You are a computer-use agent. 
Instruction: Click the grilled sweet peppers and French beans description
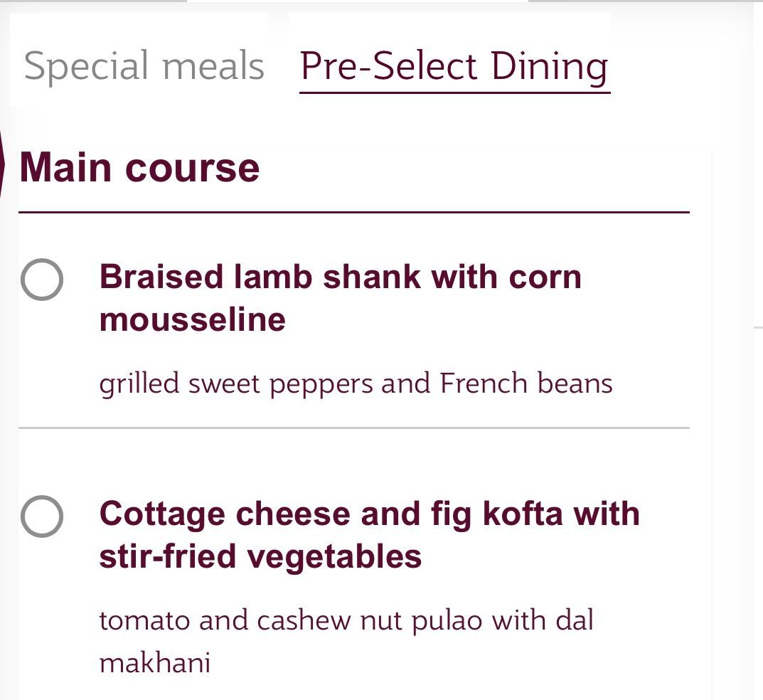356,384
